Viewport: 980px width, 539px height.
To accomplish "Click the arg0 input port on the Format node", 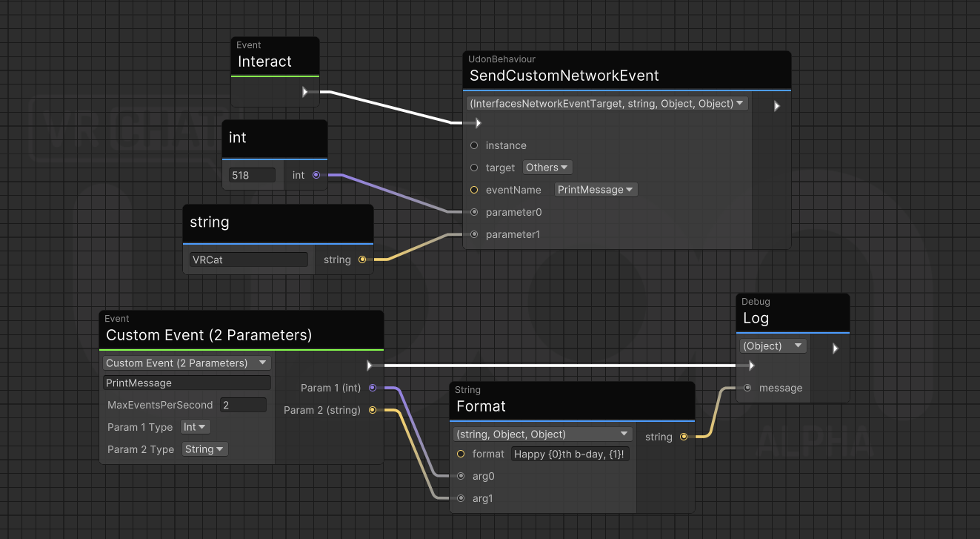I will coord(461,476).
